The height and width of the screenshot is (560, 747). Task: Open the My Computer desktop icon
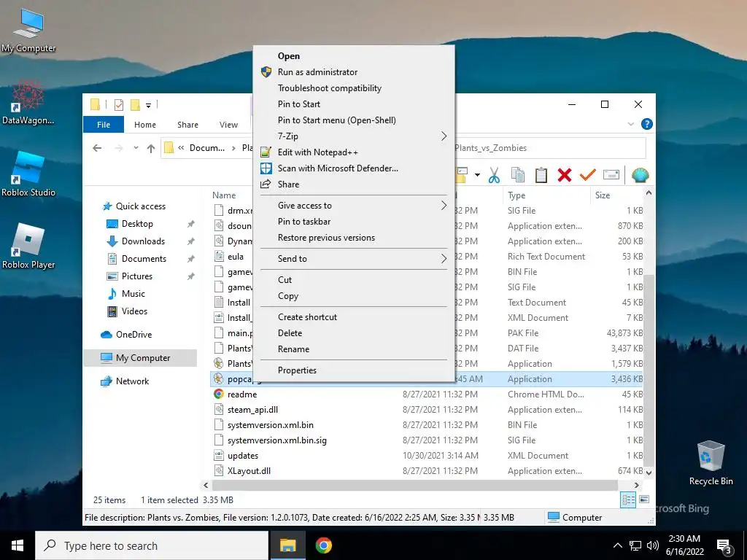coord(28,29)
